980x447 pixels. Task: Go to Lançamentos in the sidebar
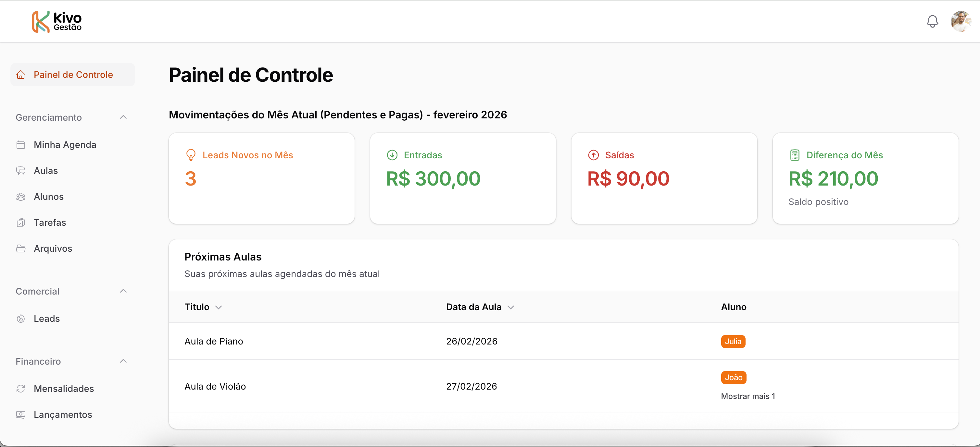[63, 414]
